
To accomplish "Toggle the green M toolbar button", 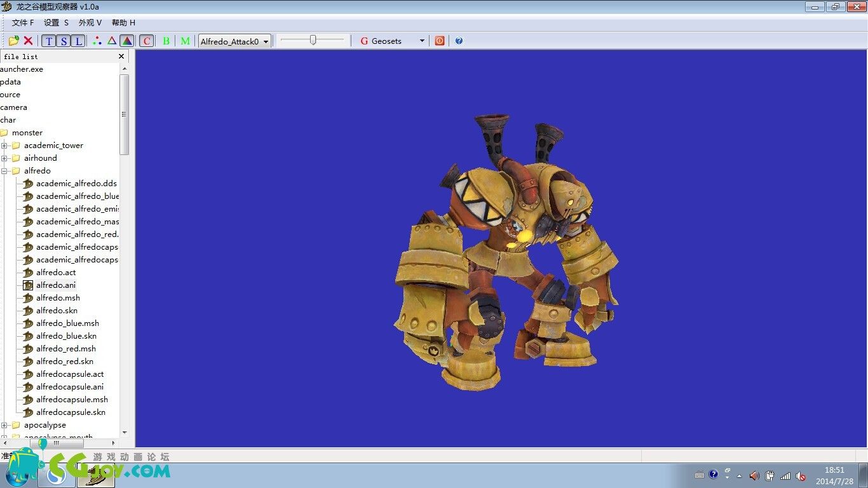I will (x=185, y=41).
